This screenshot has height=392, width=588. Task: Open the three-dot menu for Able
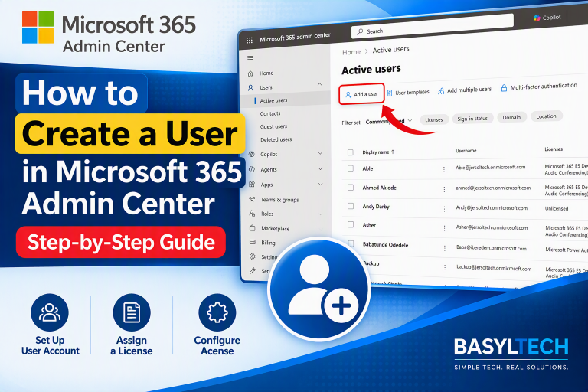(x=444, y=169)
